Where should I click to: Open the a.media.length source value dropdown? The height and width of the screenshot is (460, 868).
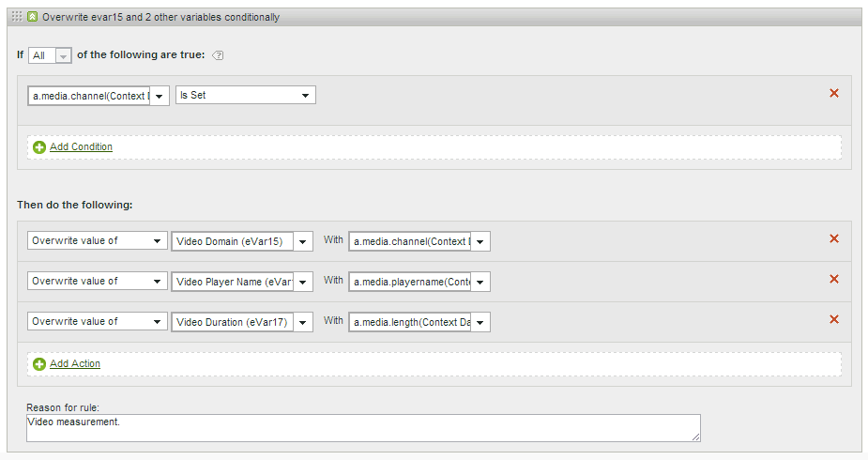click(x=419, y=322)
